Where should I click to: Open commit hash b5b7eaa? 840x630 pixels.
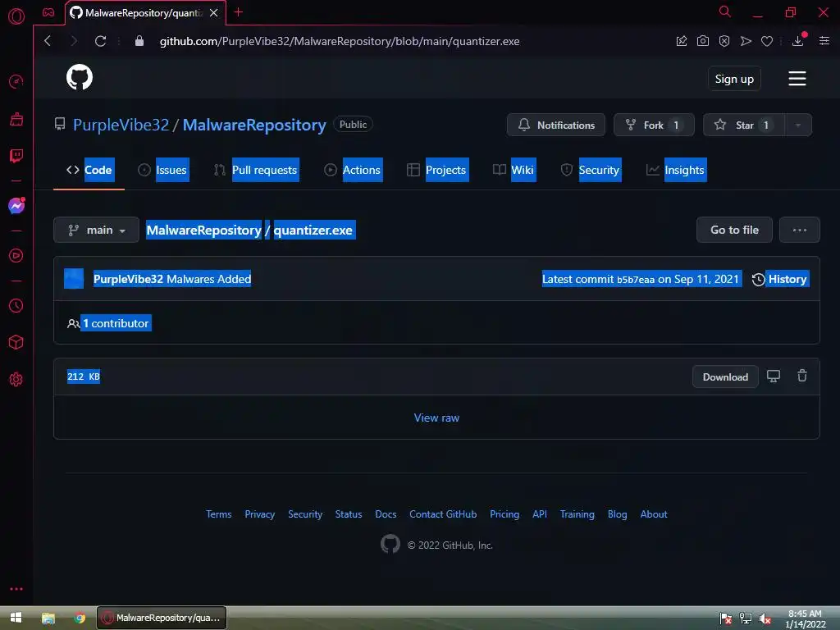click(x=636, y=280)
